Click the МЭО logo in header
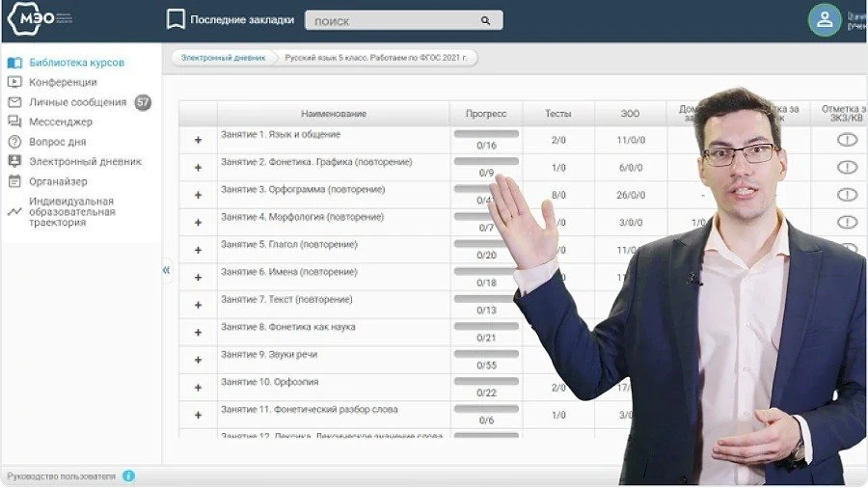Image resolution: width=868 pixels, height=488 pixels. pyautogui.click(x=39, y=19)
